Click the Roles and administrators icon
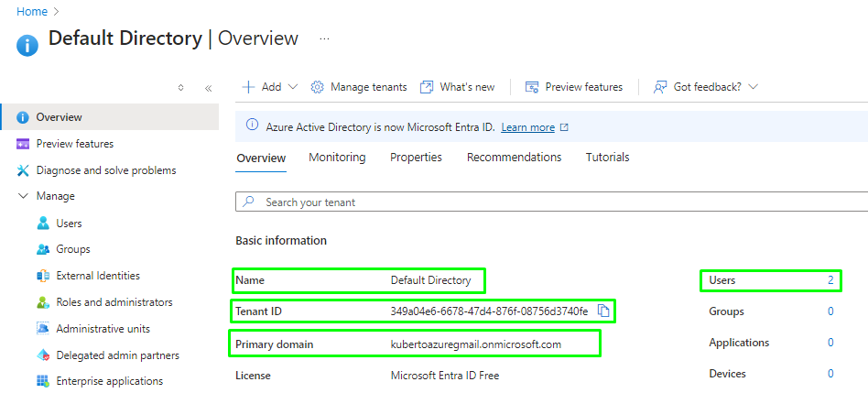This screenshot has width=868, height=393. (x=43, y=302)
